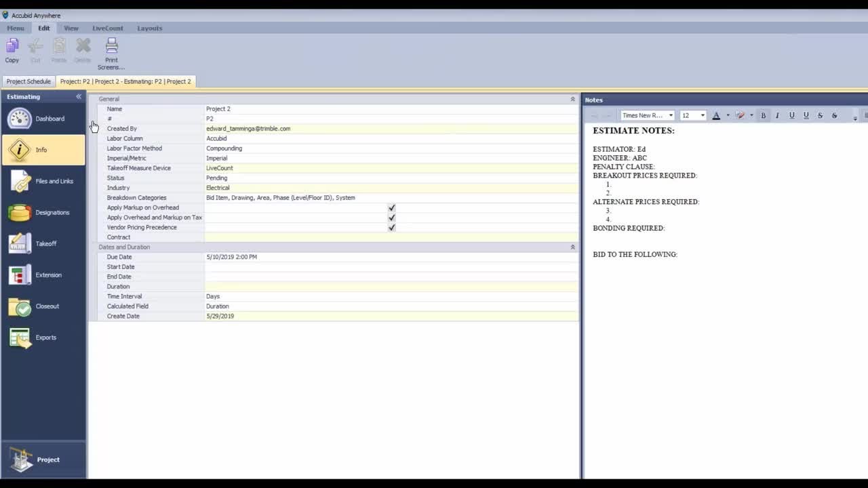Click the Name field value Project 2
868x488 pixels.
[391, 109]
